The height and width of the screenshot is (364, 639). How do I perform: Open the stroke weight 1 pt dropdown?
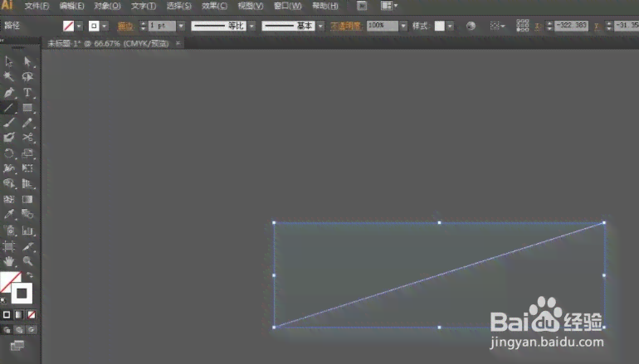(x=181, y=26)
